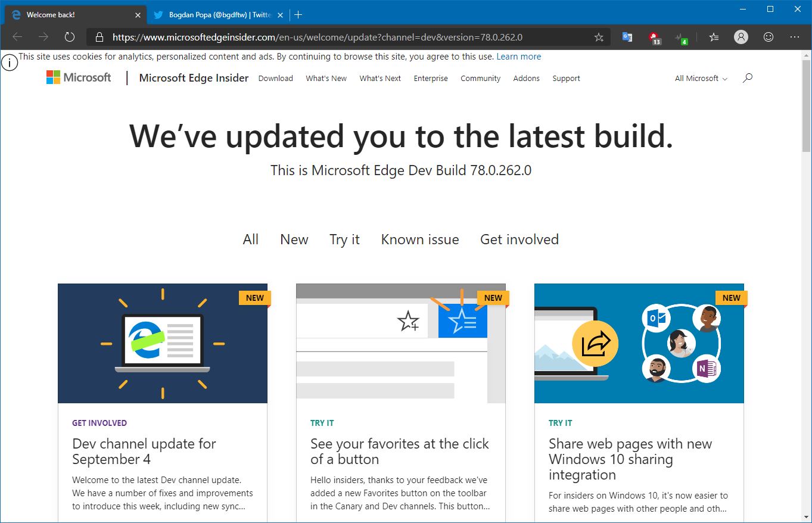
Task: Click the address bar URL field
Action: 349,37
